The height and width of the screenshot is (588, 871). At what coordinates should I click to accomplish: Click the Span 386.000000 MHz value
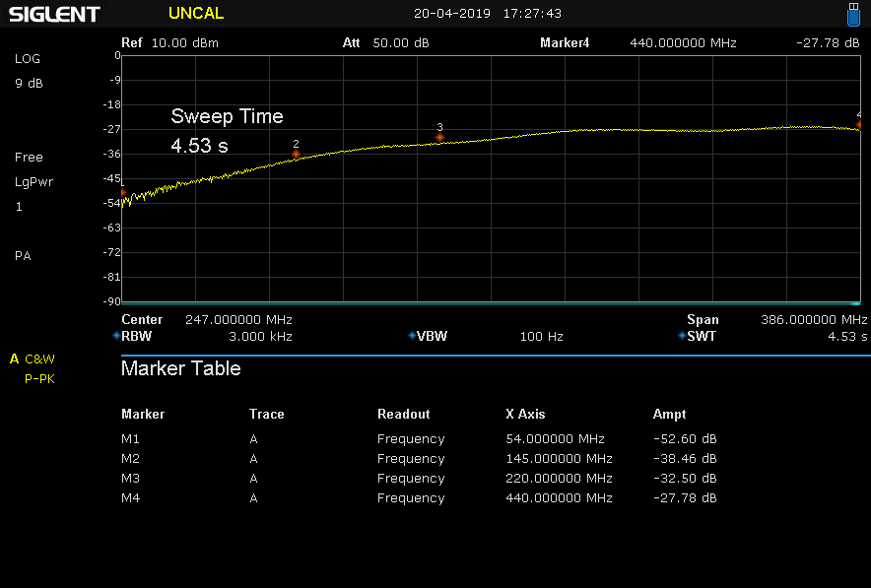pyautogui.click(x=814, y=320)
